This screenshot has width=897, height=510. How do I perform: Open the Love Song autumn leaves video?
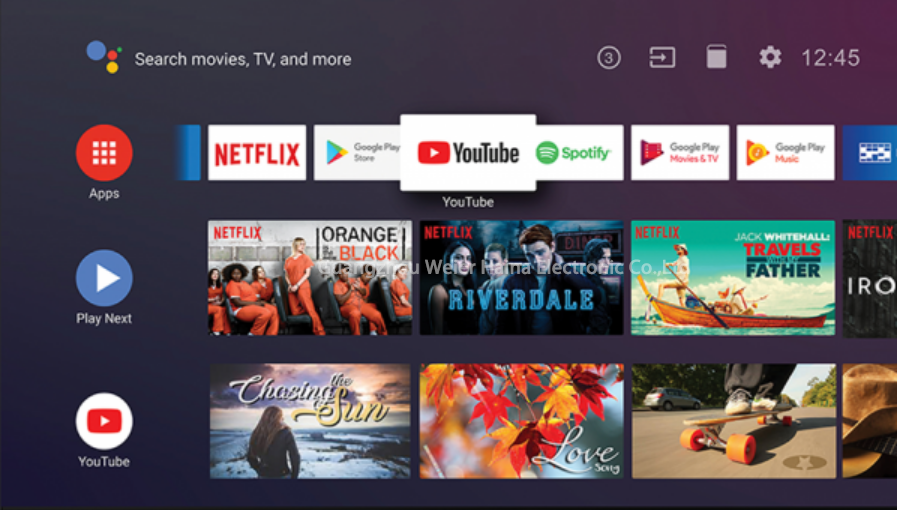522,421
